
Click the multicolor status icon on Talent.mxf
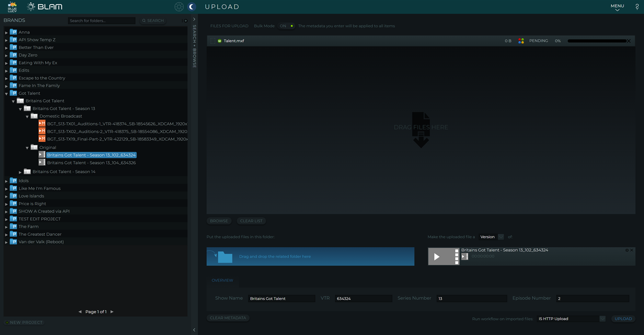(x=521, y=41)
